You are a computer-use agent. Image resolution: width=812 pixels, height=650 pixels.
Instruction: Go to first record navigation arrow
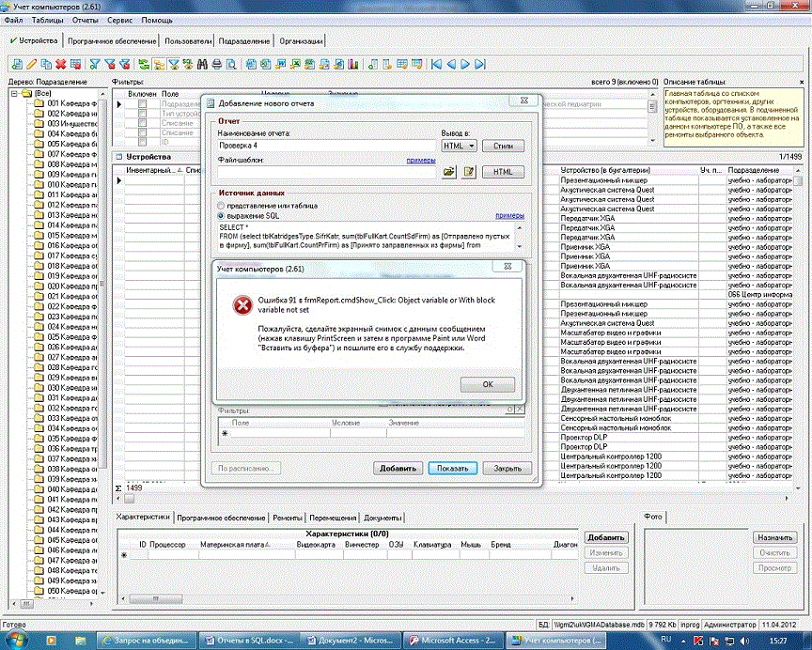[435, 65]
